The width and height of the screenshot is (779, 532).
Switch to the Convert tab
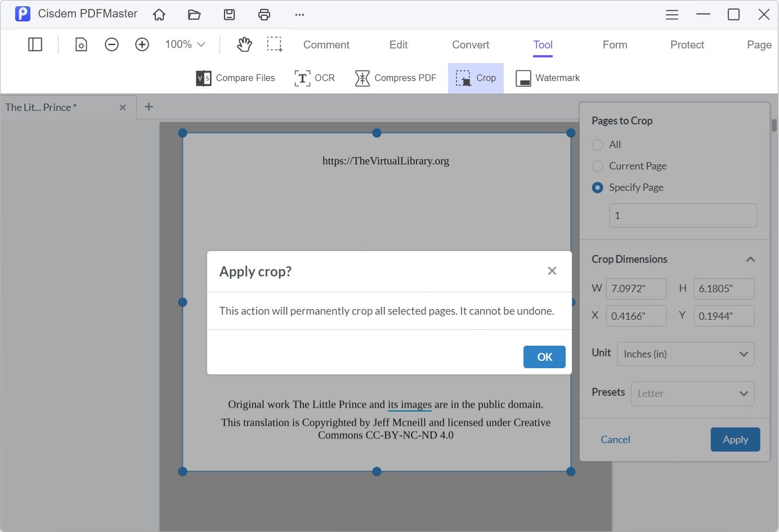[471, 45]
